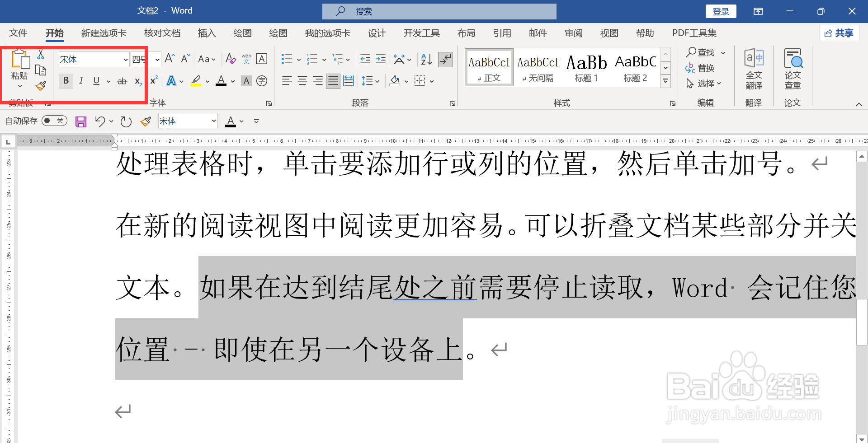Activate Format Painter in the clipboard group
Viewport: 868px width, 443px height.
[41, 86]
